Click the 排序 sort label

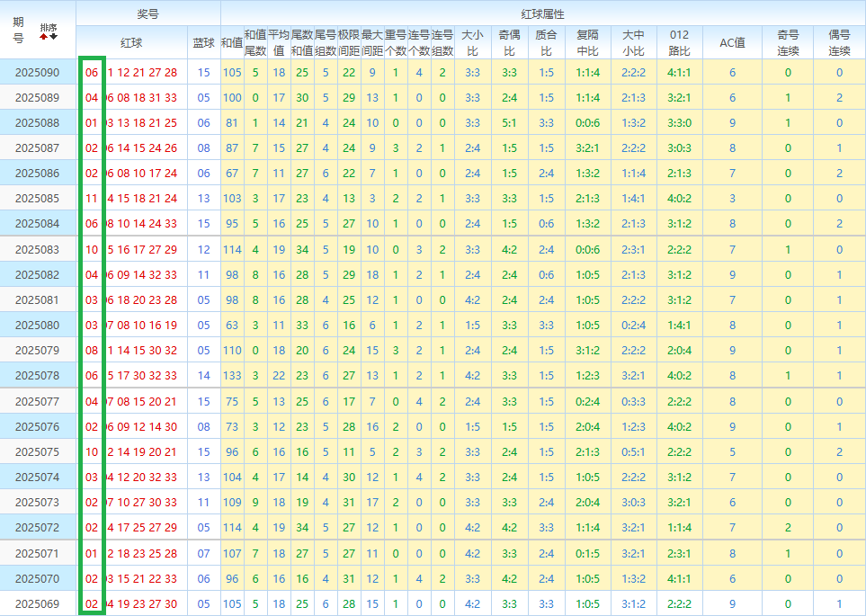49,28
